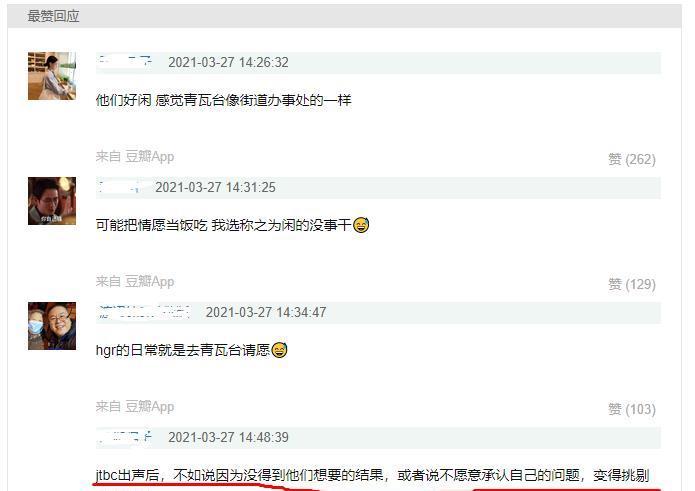Select the 最赞回应 section header
This screenshot has width=695, height=491.
pos(53,16)
